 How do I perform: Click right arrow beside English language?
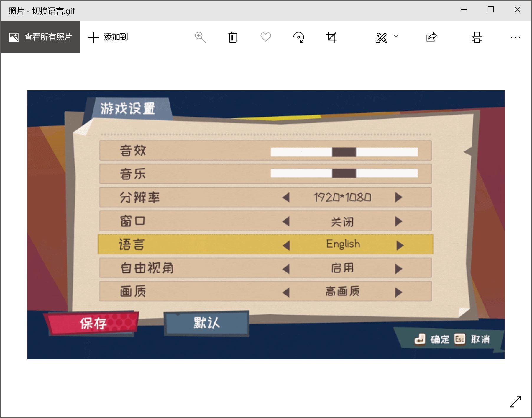point(400,245)
